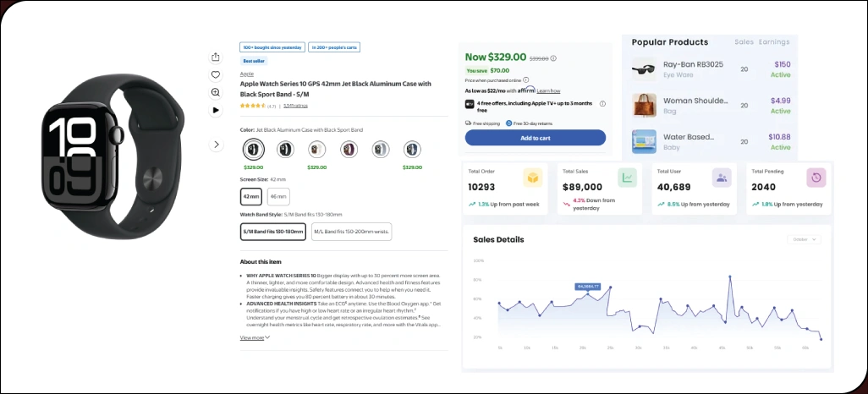Select the silver light-blue watch color swatch
This screenshot has width=868, height=394.
(x=381, y=150)
